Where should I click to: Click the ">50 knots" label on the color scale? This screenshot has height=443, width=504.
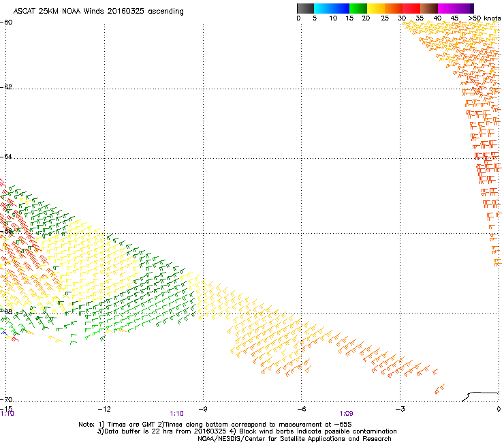(484, 18)
